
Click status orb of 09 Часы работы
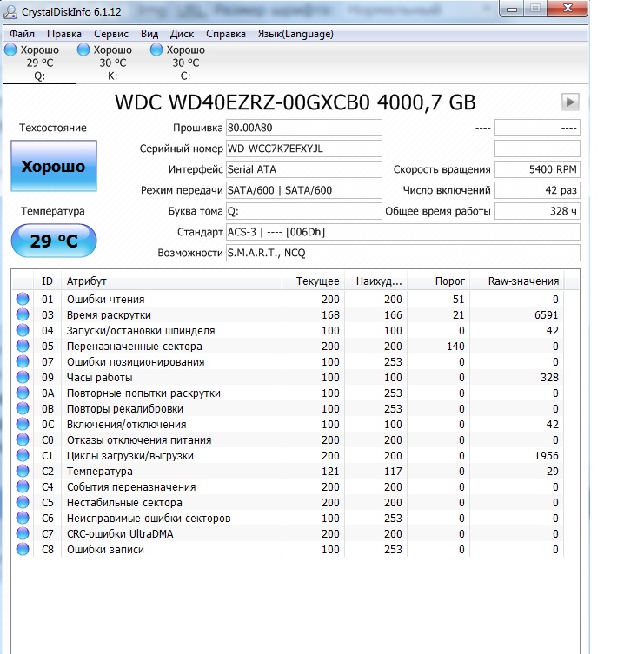(23, 377)
